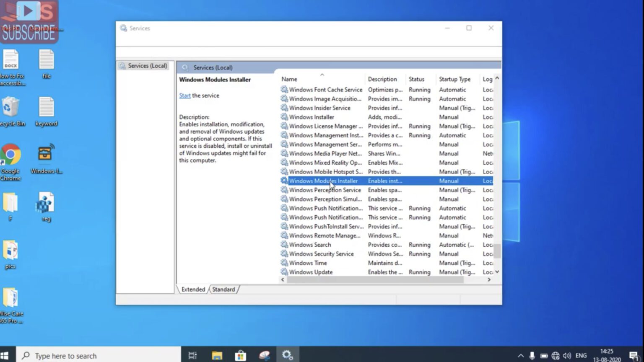Select the keyword file on the desktop

pyautogui.click(x=46, y=112)
